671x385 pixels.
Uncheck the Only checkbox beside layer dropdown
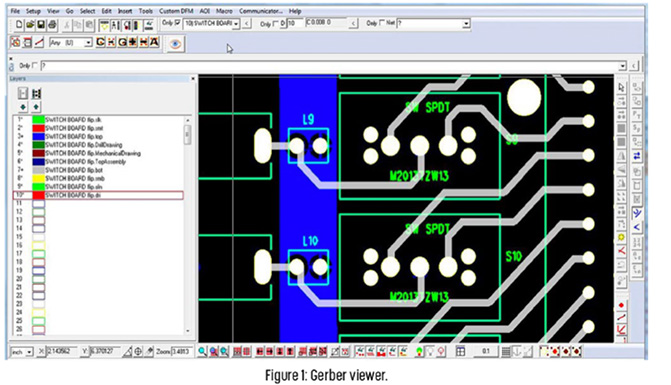coord(177,23)
